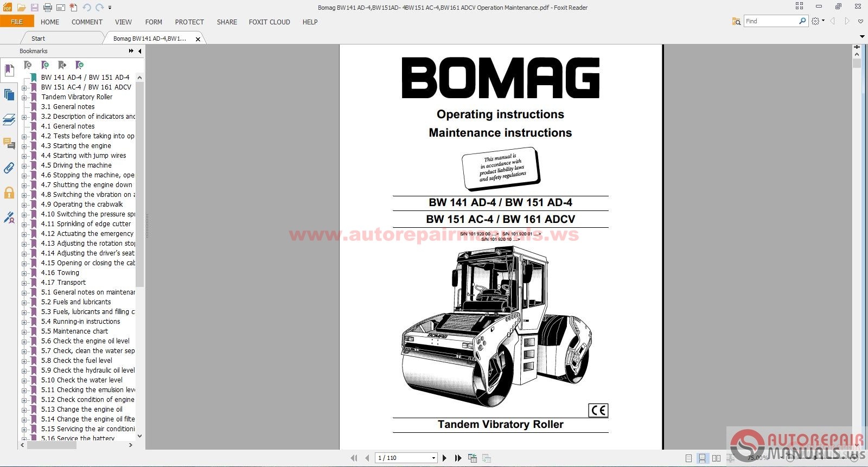
Task: Open the search settings gear dropdown
Action: (x=818, y=21)
